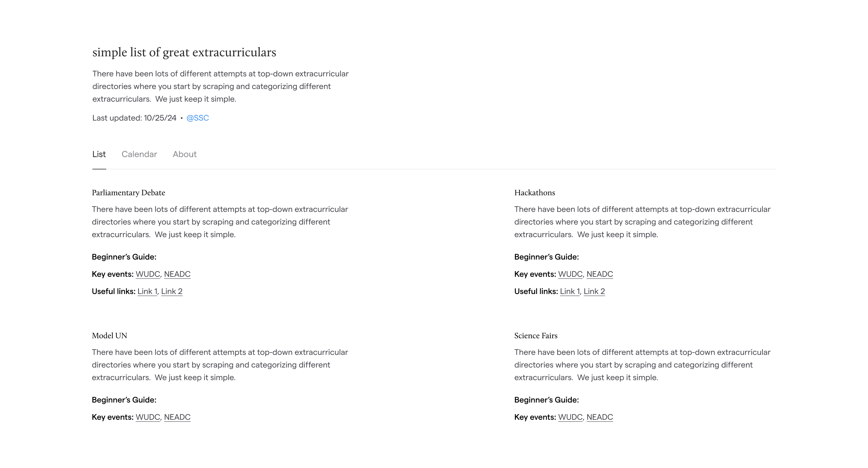
Task: Click the Parliamentary Debate heading
Action: pyautogui.click(x=128, y=192)
